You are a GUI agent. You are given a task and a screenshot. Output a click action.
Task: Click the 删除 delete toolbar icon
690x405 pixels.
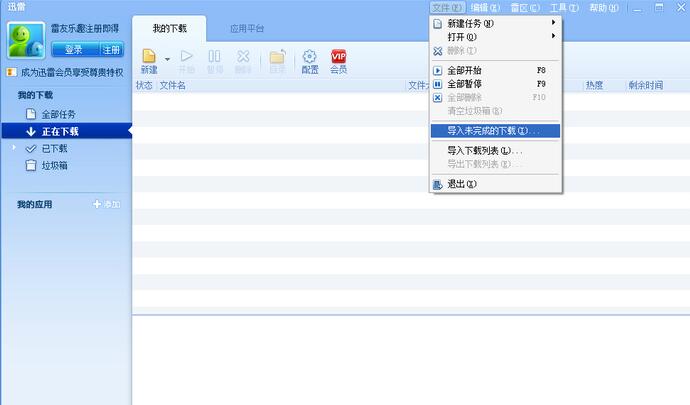[x=243, y=61]
